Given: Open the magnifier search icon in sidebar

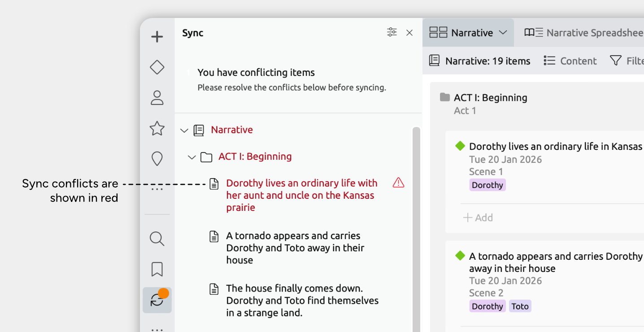Looking at the screenshot, I should click(157, 239).
